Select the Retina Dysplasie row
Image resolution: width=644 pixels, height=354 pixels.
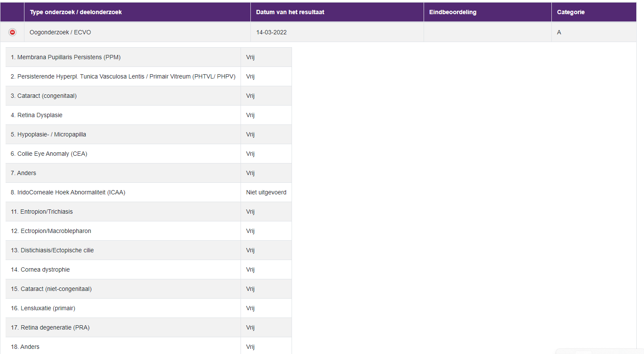36,115
